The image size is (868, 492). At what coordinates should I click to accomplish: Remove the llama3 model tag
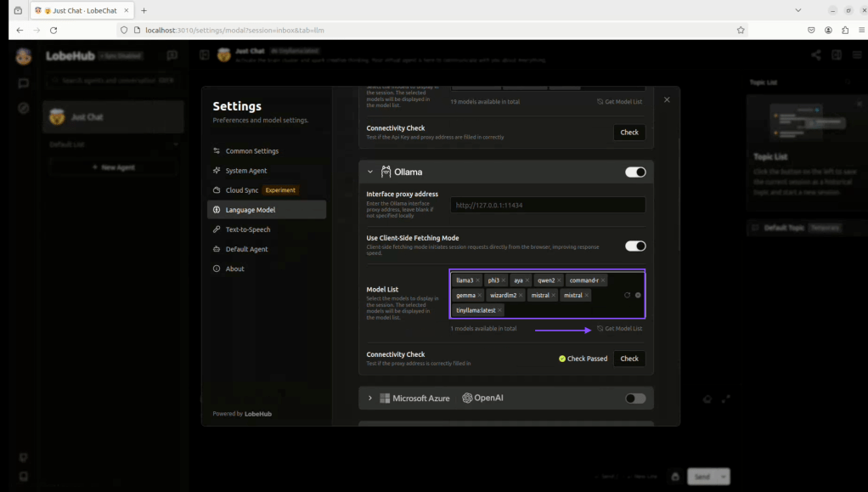coord(478,280)
